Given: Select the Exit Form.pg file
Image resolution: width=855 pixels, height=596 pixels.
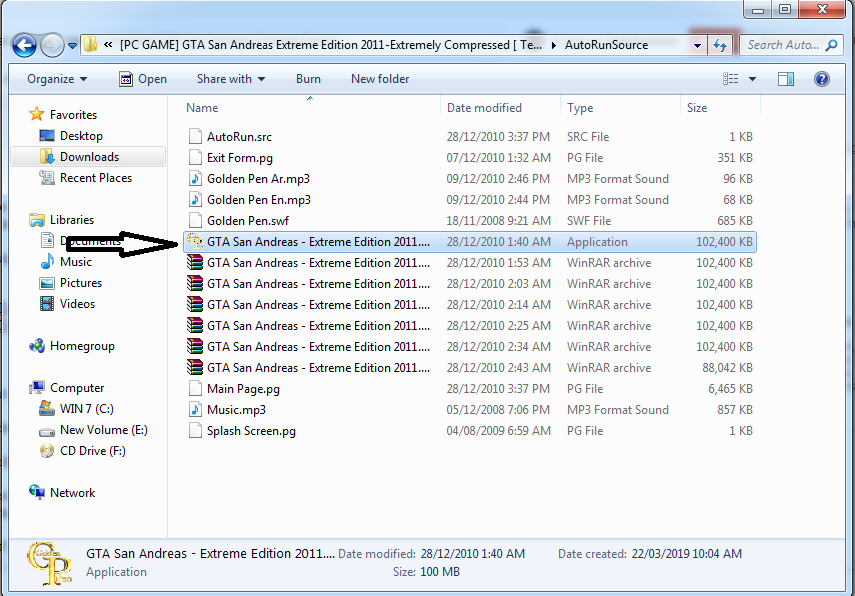Looking at the screenshot, I should tap(469, 158).
